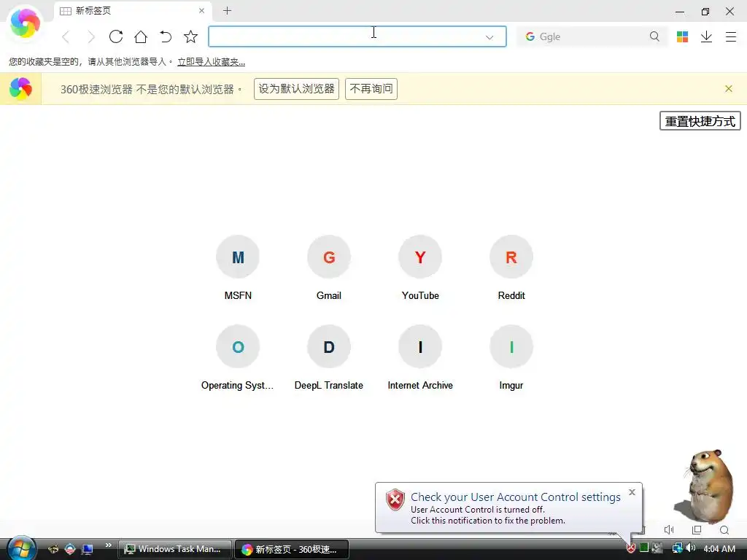Open downloads via the download icon
Viewport: 747px width, 560px height.
click(706, 36)
